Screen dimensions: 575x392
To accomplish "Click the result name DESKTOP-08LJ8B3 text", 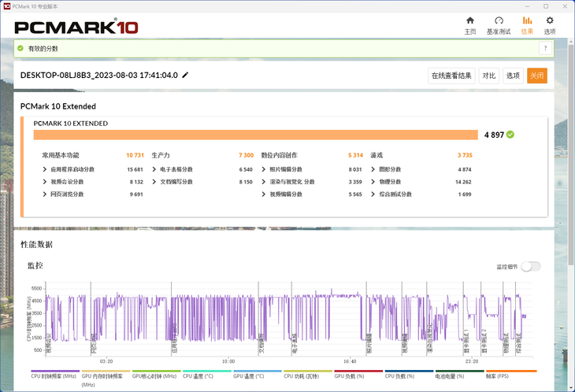I will point(99,75).
